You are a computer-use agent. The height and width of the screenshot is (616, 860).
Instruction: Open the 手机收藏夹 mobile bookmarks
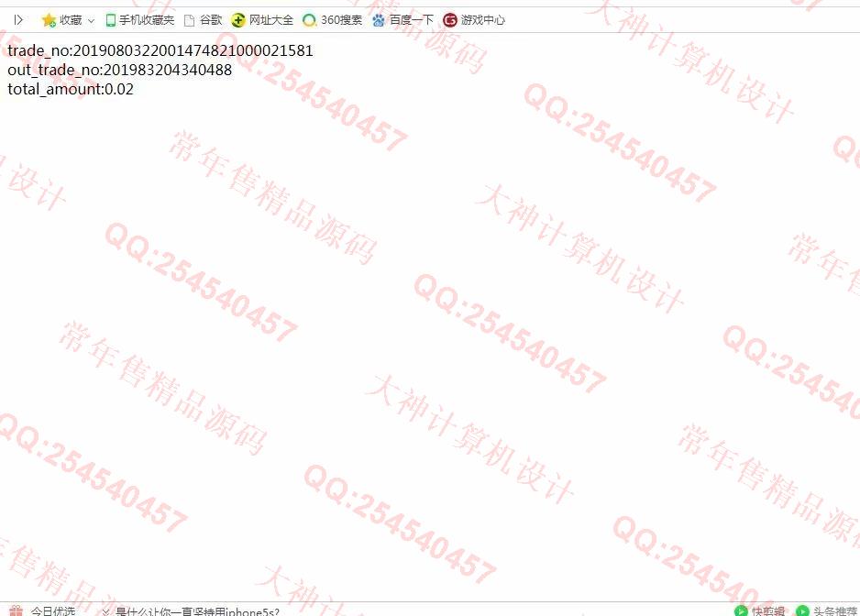pos(140,20)
